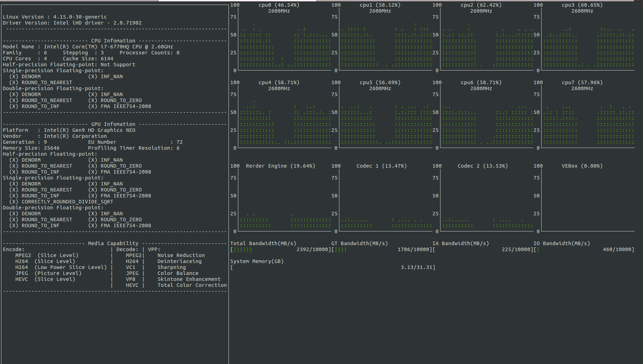Click the 'Vendor : Intel(R) Corporation' line

[x=55, y=136]
